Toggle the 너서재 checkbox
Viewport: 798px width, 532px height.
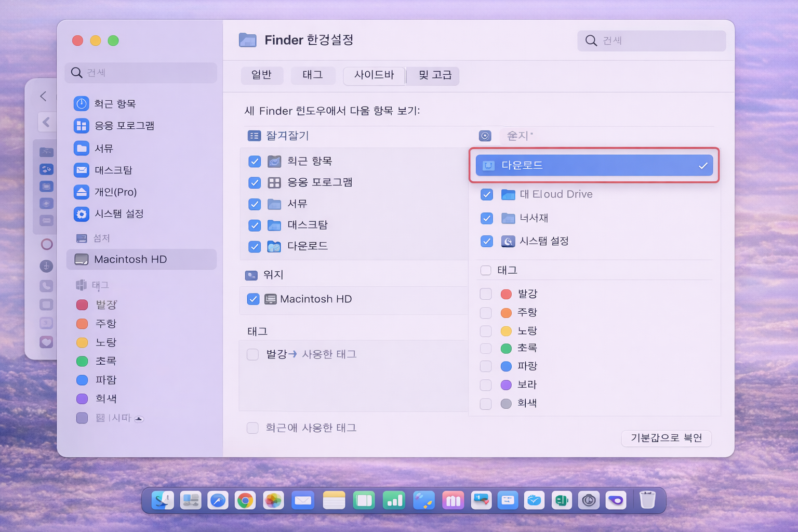coord(487,218)
